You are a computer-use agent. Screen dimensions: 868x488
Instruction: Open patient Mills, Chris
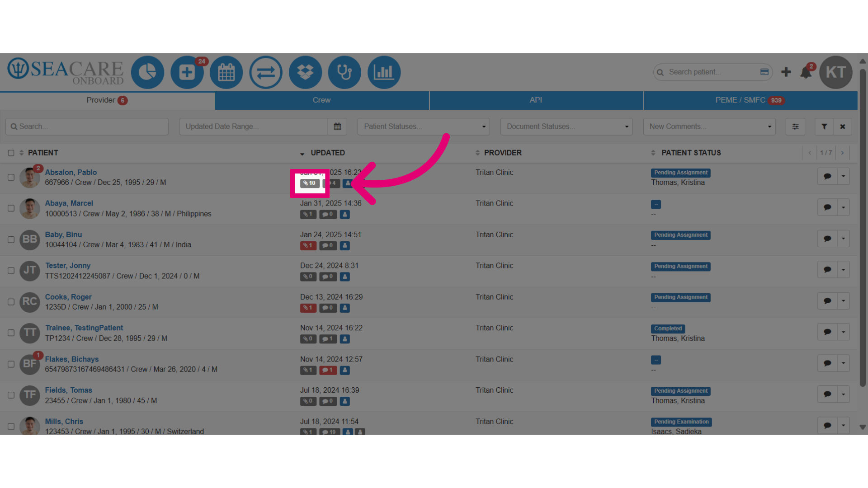click(64, 422)
